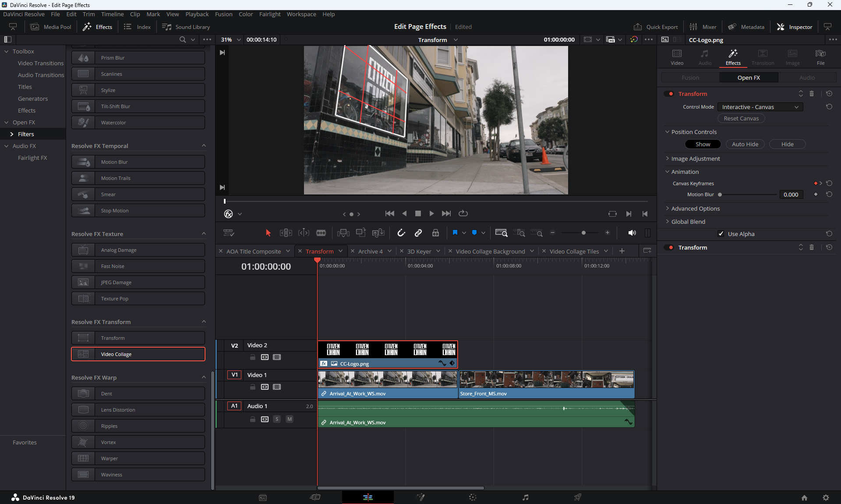
Task: Click the linked selection chain icon
Action: click(x=418, y=233)
